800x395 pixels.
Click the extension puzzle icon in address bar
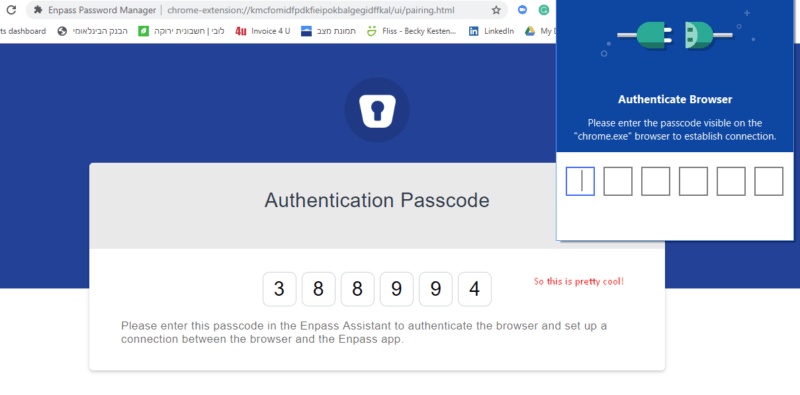tap(38, 10)
